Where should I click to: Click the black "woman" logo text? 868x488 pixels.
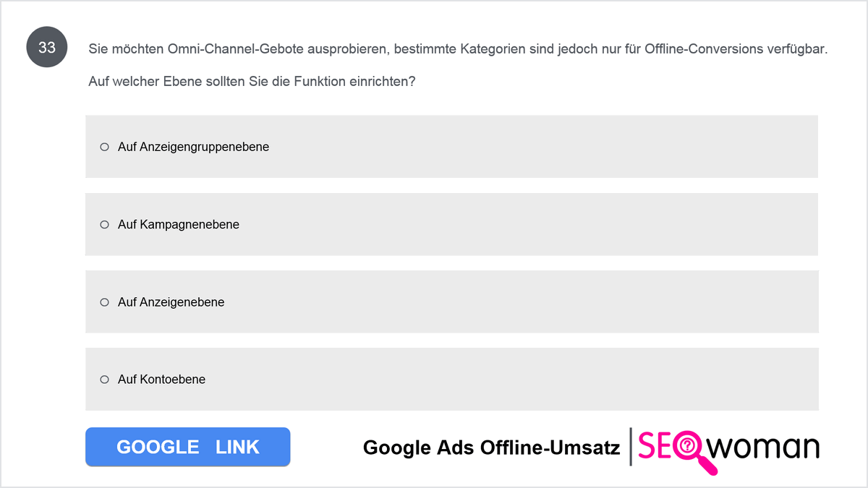[763, 448]
